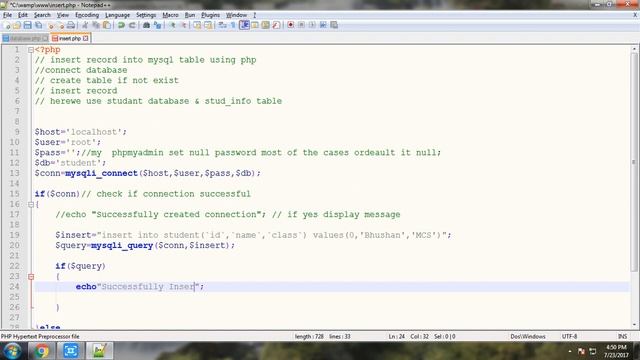
Task: Click UTF-8 encoding in the status bar
Action: tap(569, 336)
